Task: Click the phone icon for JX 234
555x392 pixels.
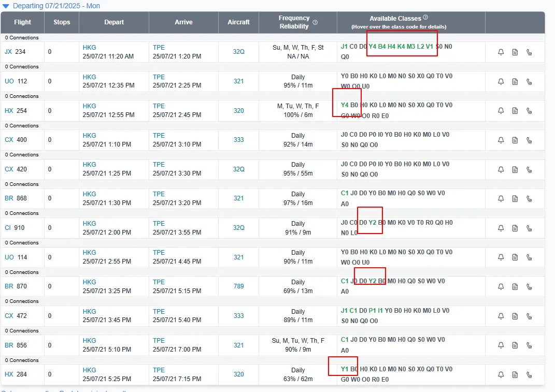Action: pyautogui.click(x=529, y=52)
